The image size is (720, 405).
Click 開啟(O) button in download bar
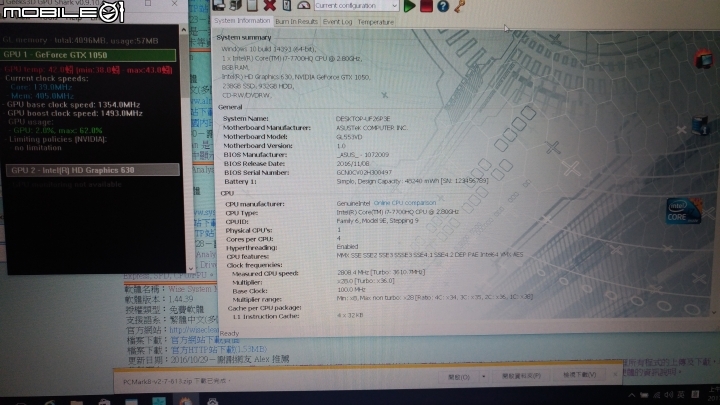tap(459, 377)
